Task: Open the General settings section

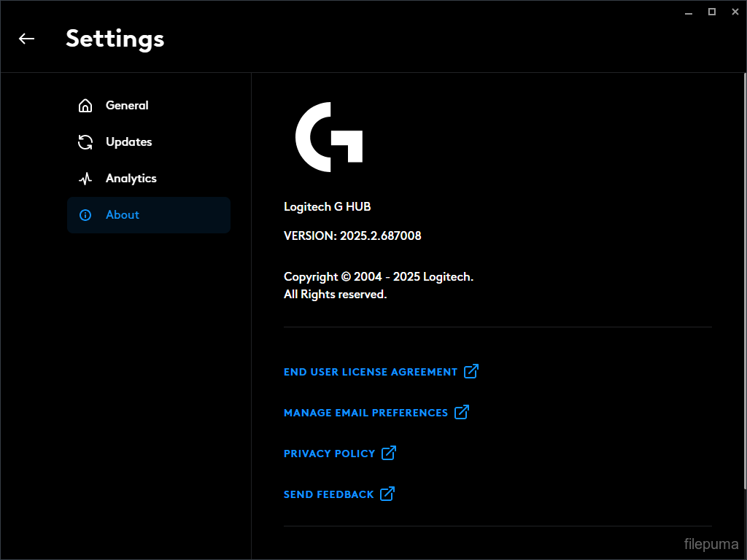Action: [127, 105]
